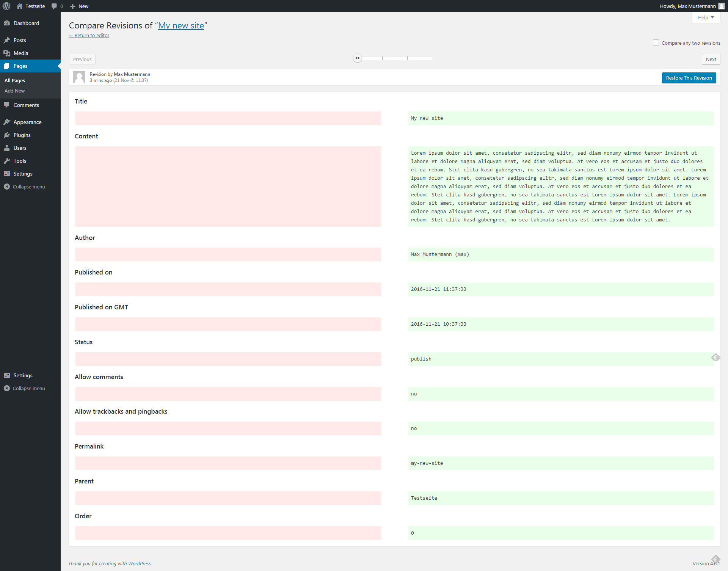Open Posts in the sidebar
Screen dimensions: 728x571
tap(20, 40)
